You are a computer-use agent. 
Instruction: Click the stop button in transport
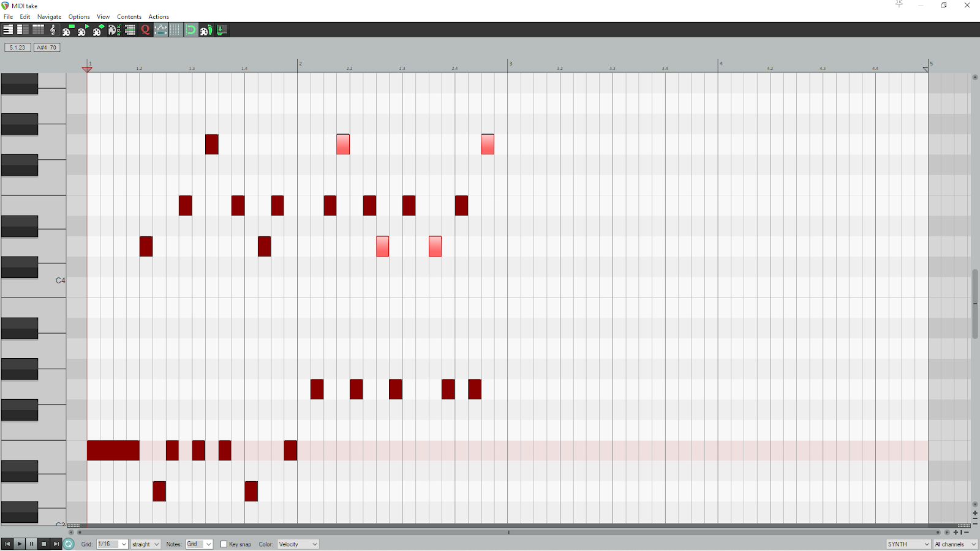(x=43, y=544)
